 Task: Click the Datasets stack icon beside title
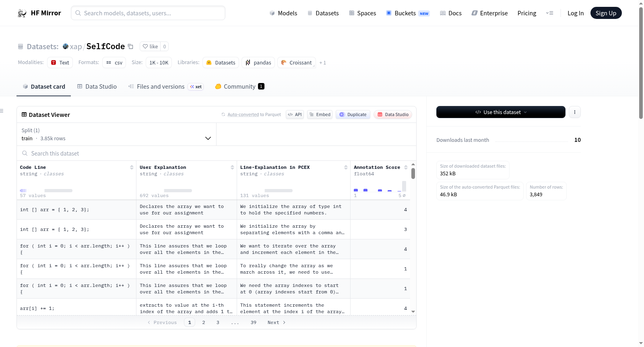click(x=21, y=47)
